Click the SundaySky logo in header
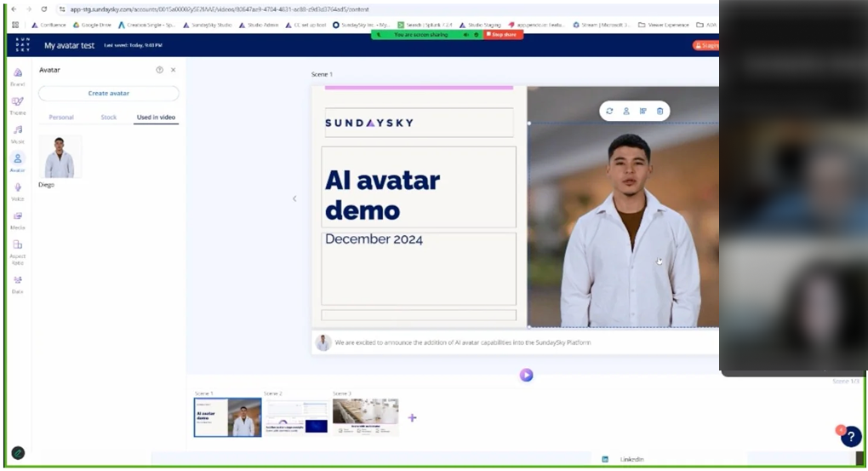 [23, 45]
